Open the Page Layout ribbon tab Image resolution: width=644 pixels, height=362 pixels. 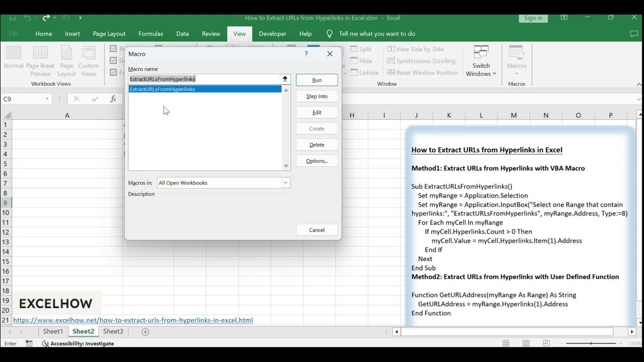coord(109,34)
